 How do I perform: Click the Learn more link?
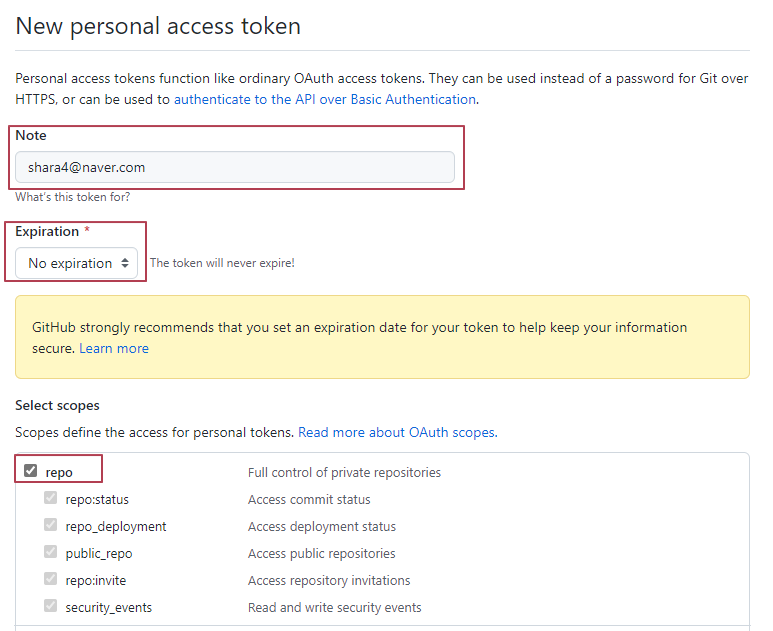(x=114, y=348)
